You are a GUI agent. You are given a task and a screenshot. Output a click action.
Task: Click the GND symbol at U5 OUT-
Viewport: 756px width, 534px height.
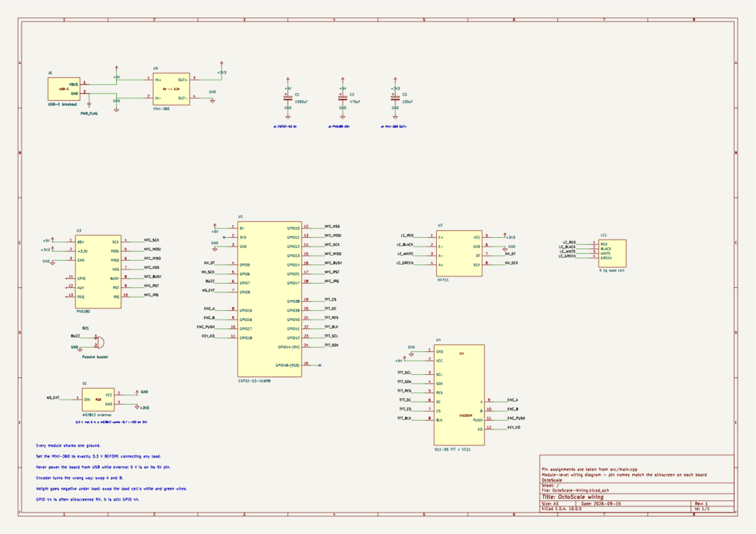[212, 101]
